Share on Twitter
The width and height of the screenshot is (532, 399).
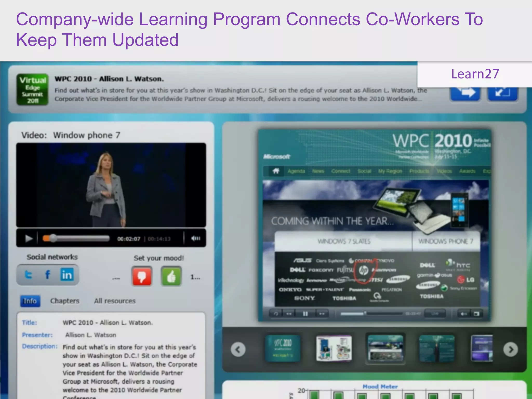pyautogui.click(x=28, y=275)
